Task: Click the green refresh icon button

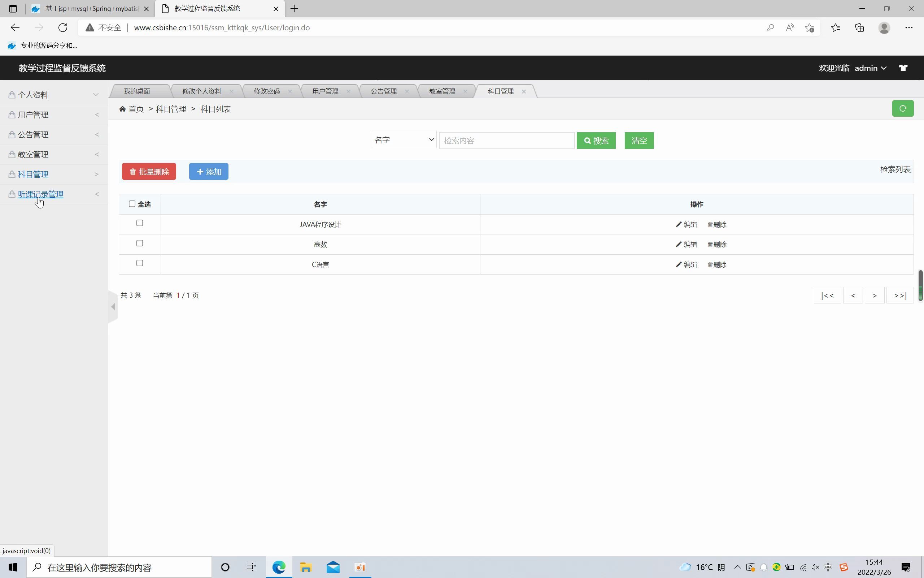Action: click(x=903, y=109)
